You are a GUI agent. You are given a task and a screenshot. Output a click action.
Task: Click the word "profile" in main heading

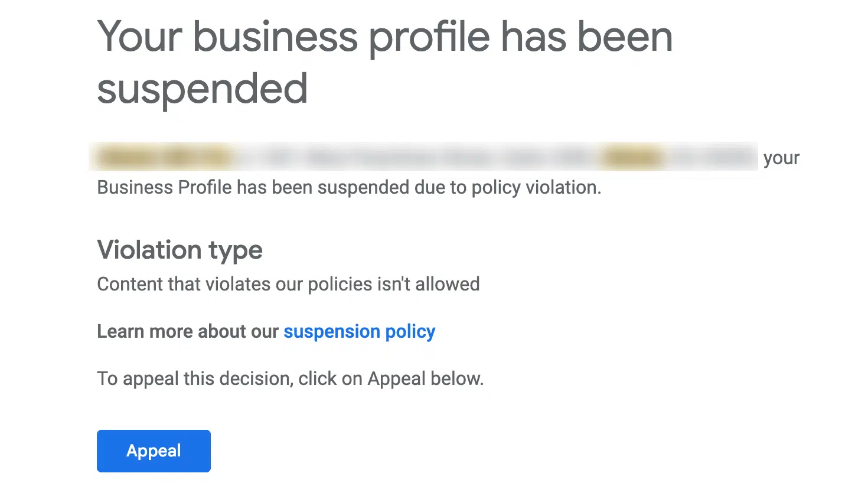point(429,37)
